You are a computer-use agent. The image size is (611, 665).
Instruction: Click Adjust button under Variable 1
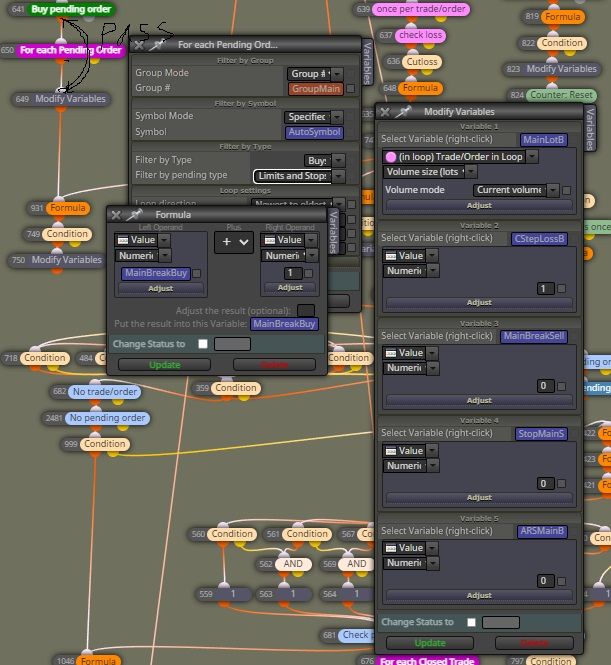(x=479, y=205)
